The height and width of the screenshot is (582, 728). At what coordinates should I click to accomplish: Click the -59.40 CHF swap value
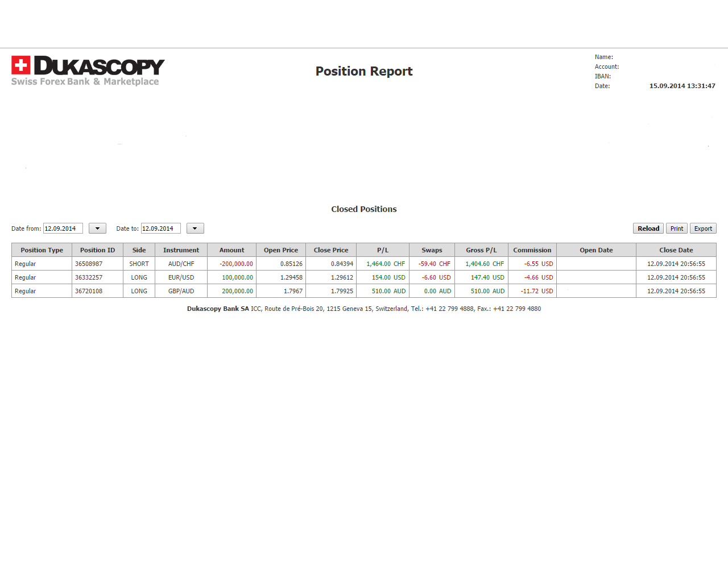(434, 264)
